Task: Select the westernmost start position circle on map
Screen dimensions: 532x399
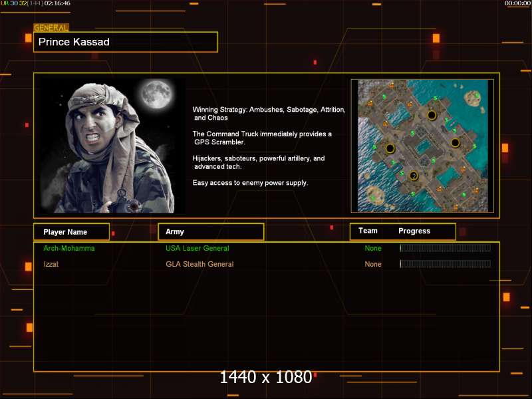Action: click(x=390, y=148)
